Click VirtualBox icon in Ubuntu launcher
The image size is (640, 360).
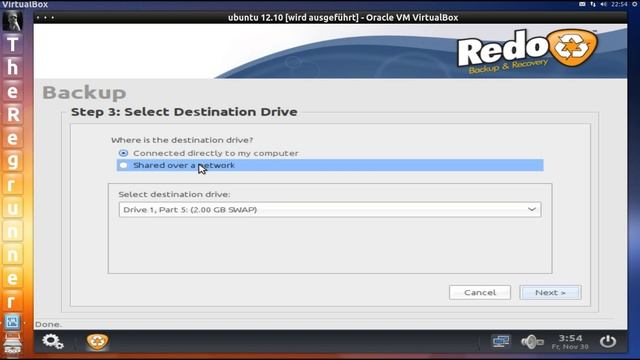click(12, 322)
